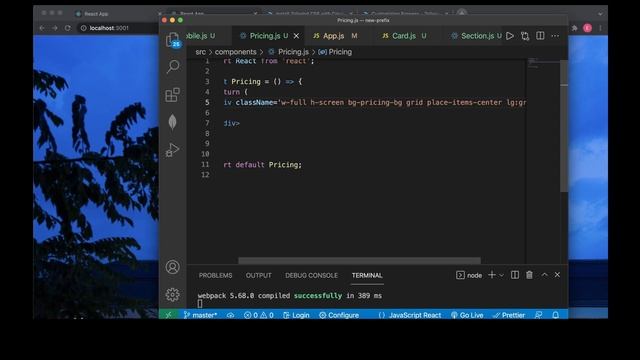This screenshot has width=640, height=360.
Task: Open the Extensions view icon
Action: [172, 95]
